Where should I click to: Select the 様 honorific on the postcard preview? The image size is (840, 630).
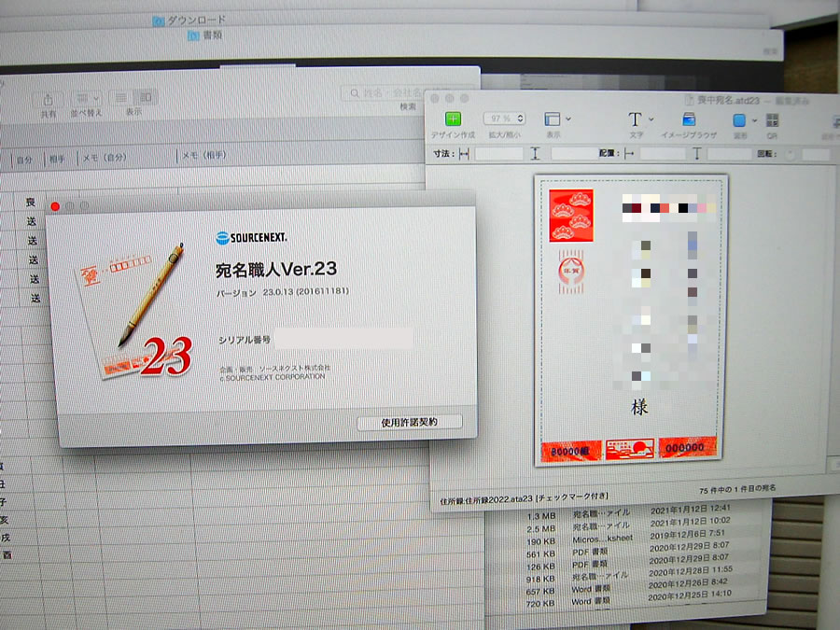click(x=639, y=408)
